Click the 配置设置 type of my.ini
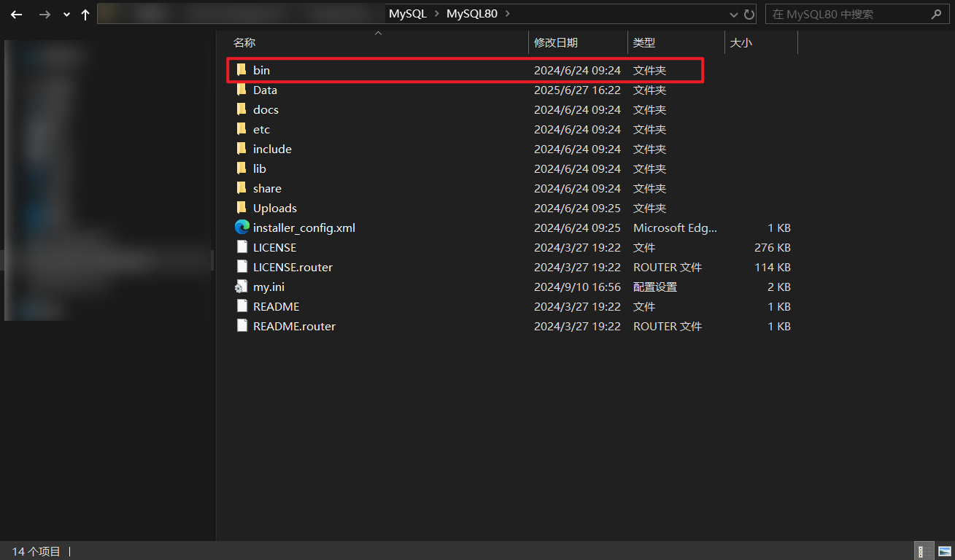The width and height of the screenshot is (955, 560). [655, 287]
